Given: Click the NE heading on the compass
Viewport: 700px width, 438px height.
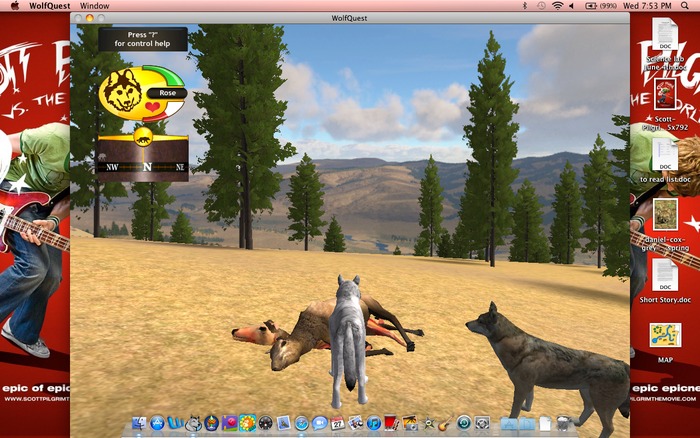Looking at the screenshot, I should click(x=180, y=167).
